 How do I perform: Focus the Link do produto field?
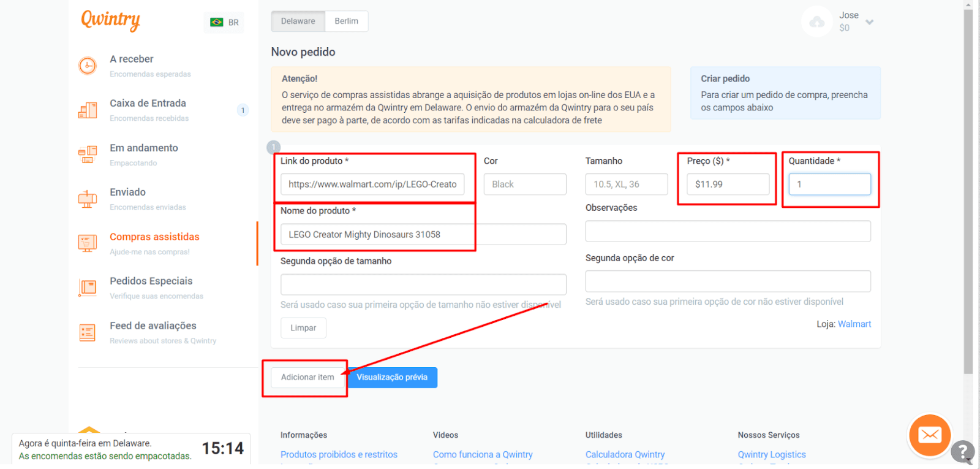click(x=372, y=184)
